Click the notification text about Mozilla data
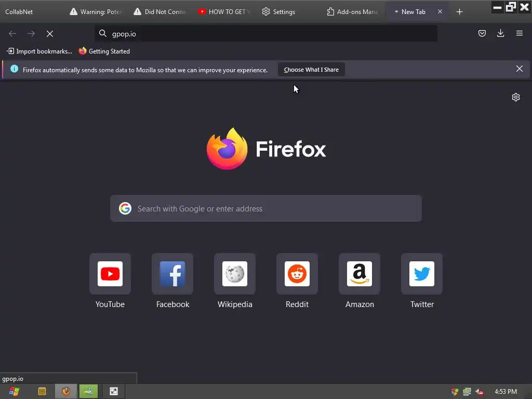The width and height of the screenshot is (532, 399). tap(145, 70)
